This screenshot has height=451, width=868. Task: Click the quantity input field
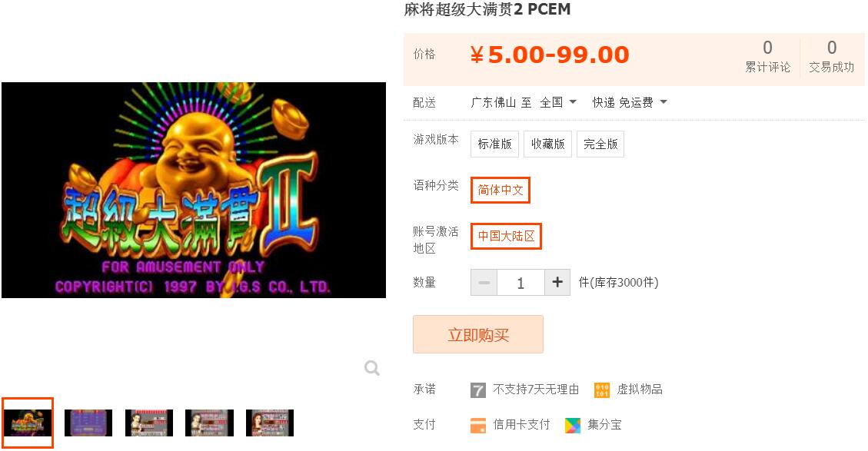(x=520, y=282)
